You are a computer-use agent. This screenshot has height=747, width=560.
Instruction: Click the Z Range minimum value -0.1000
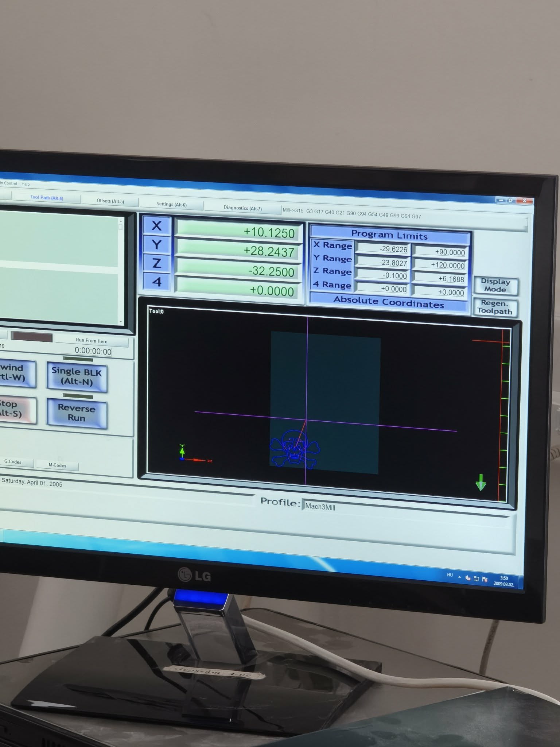pos(383,275)
